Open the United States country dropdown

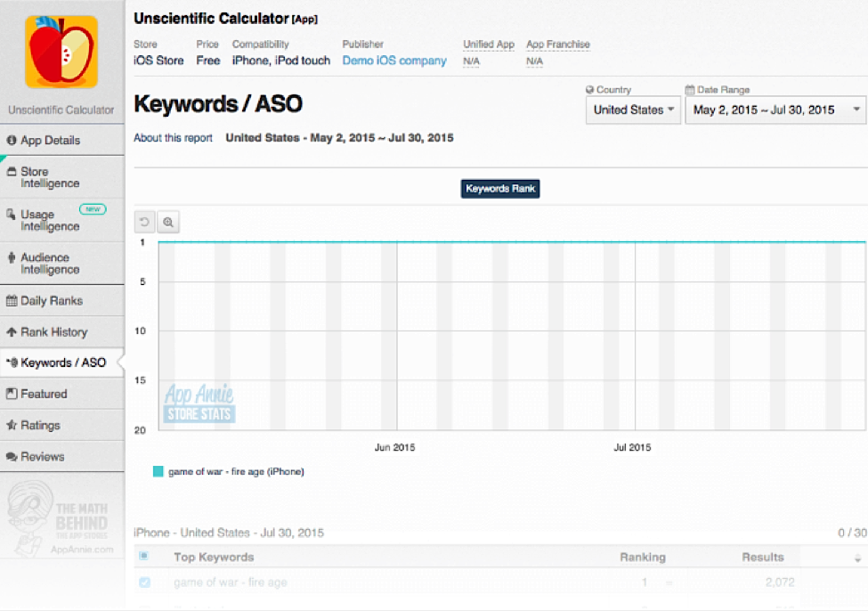pyautogui.click(x=633, y=110)
